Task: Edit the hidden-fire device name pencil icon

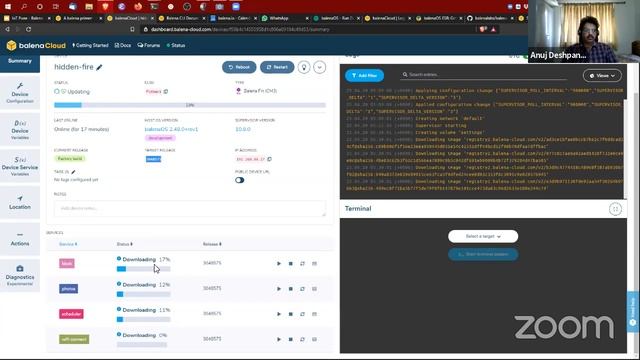Action: [99, 67]
